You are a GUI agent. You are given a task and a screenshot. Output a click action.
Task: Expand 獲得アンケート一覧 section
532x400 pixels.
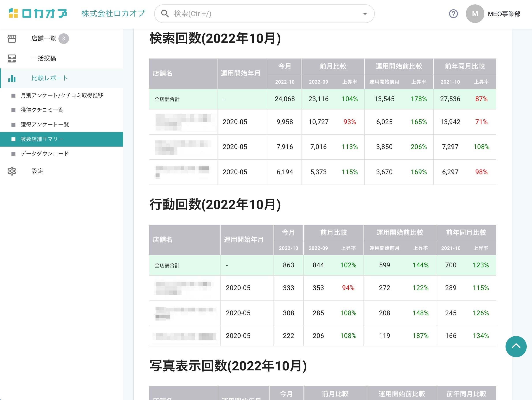point(45,125)
